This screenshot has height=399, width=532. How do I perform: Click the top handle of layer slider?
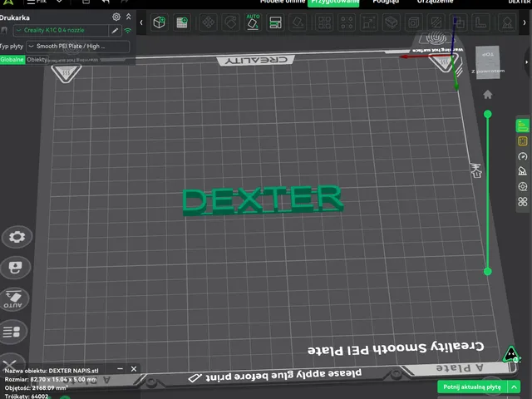pos(488,115)
